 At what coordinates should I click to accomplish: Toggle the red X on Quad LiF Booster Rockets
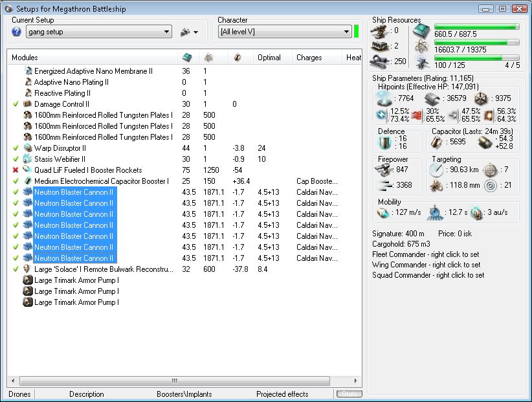tap(16, 170)
